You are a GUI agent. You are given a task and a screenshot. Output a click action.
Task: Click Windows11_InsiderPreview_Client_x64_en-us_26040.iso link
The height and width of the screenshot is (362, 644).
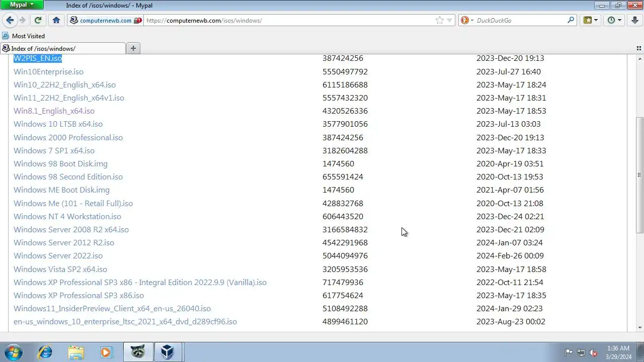pyautogui.click(x=112, y=309)
